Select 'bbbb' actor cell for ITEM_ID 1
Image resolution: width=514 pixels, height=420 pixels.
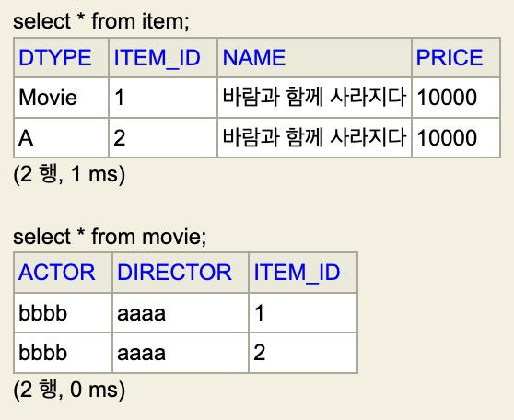click(63, 313)
